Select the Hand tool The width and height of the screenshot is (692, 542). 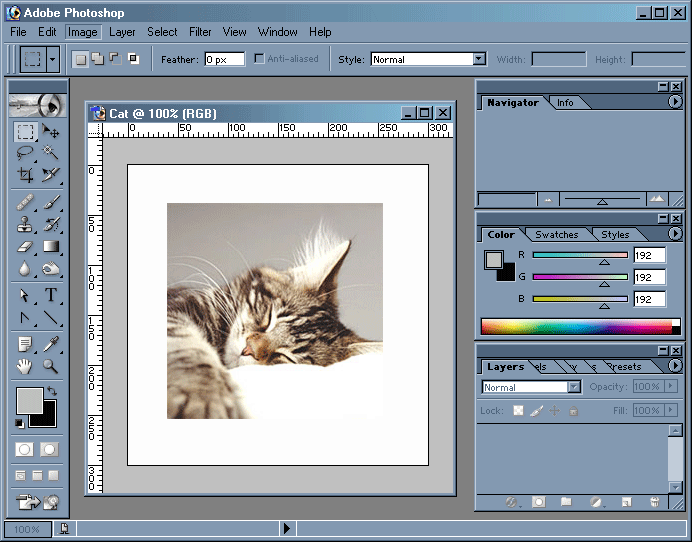[x=25, y=367]
